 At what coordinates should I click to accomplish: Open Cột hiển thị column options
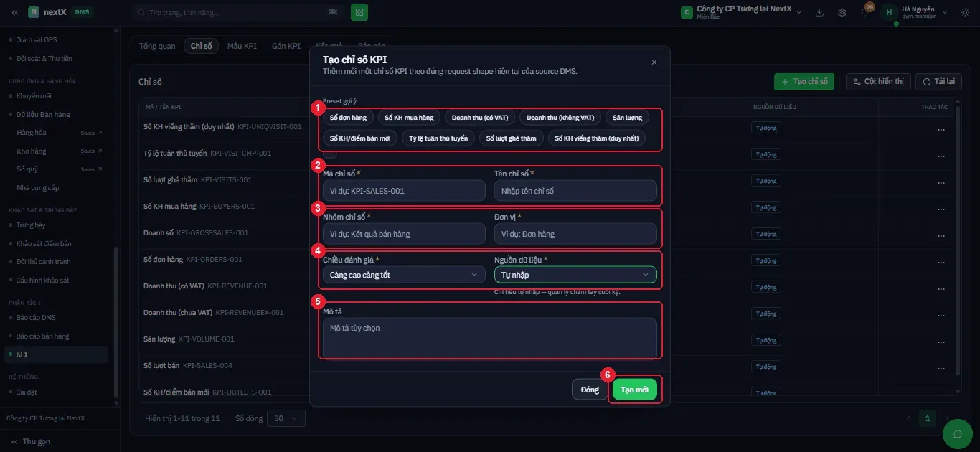pos(878,82)
